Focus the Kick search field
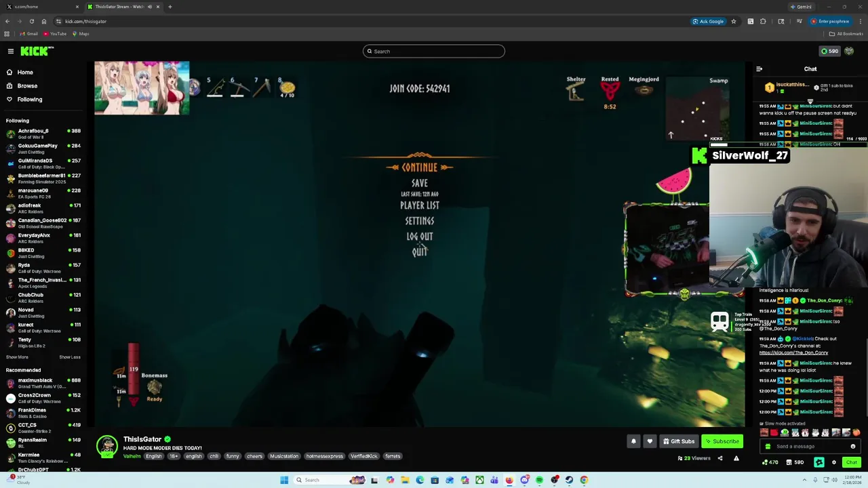 (434, 51)
